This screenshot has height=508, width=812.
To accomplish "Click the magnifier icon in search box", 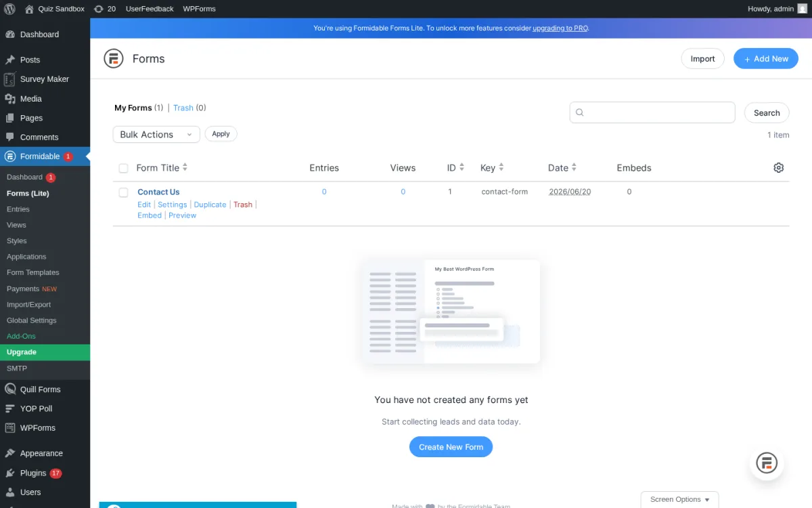I will [x=580, y=113].
